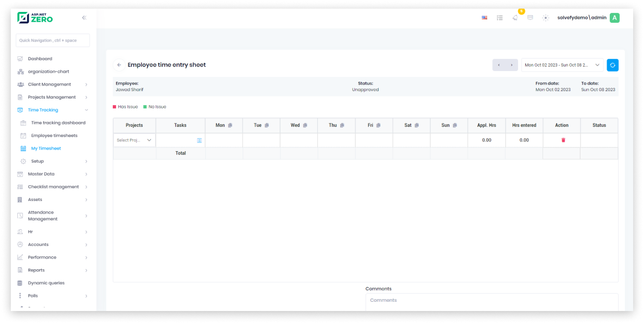The width and height of the screenshot is (644, 324).
Task: Click the back arrow beside Employee time entry sheet
Action: pos(119,65)
